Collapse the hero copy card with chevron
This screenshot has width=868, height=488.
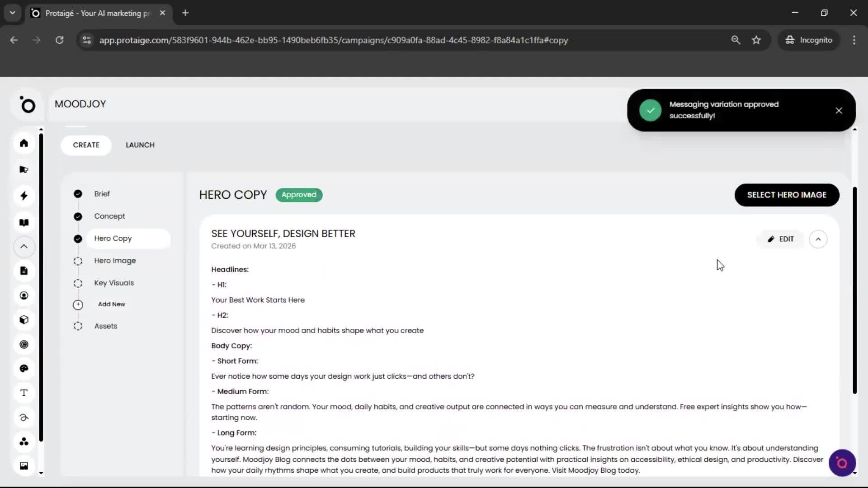[818, 239]
